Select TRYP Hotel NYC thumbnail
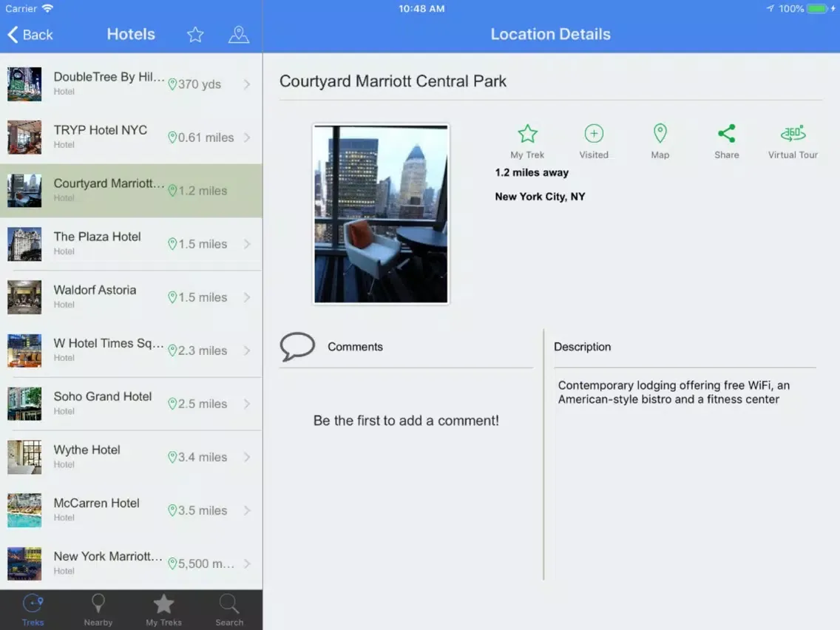This screenshot has width=840, height=630. tap(24, 137)
